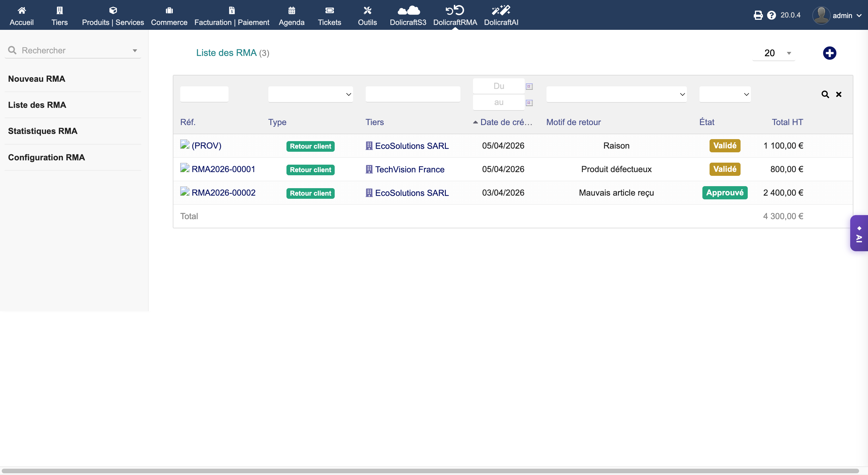Click the magnifier search icon in filter row

point(825,94)
